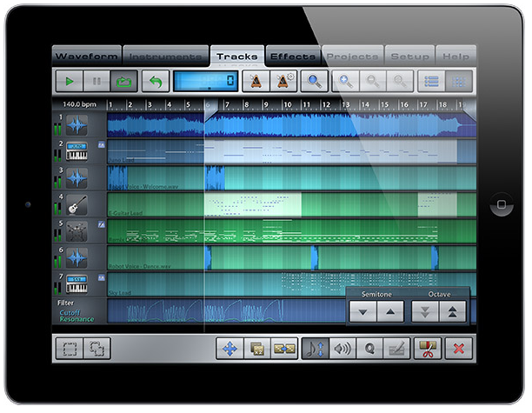Open the Projects tab
The height and width of the screenshot is (413, 532).
[x=353, y=56]
